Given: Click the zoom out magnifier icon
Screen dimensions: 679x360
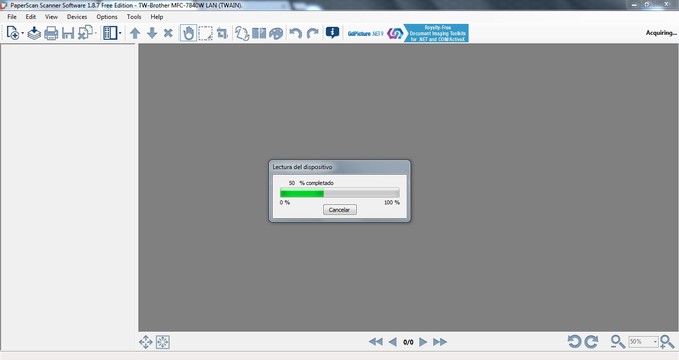Looking at the screenshot, I should [x=618, y=341].
